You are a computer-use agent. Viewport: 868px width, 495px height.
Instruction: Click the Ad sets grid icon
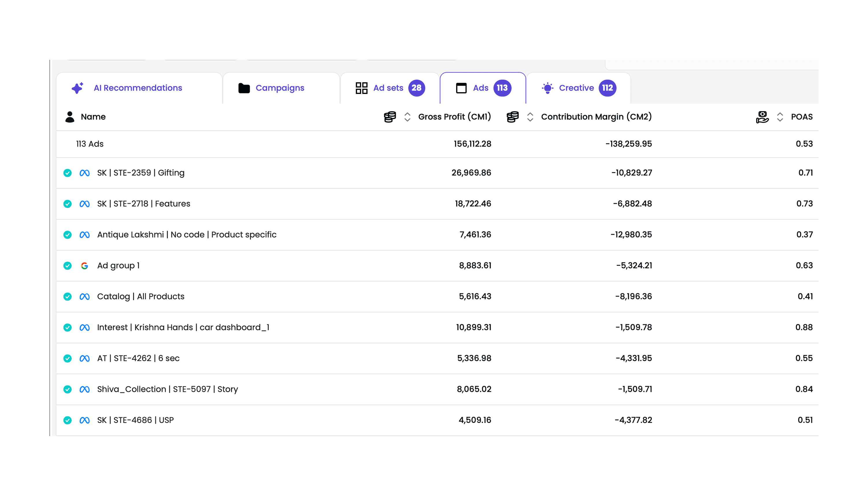pyautogui.click(x=361, y=88)
